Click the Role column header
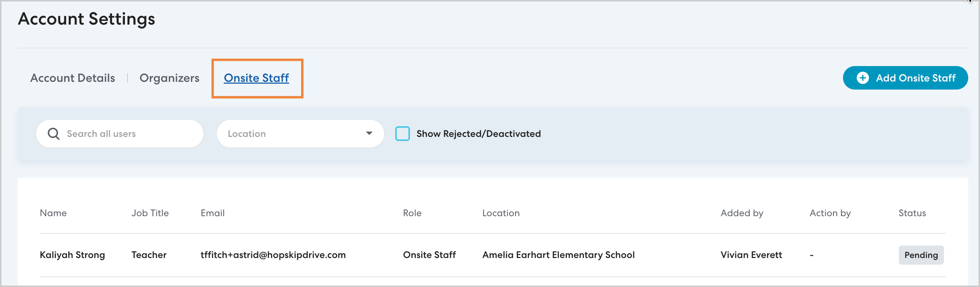Viewport: 980px width, 287px height. (x=412, y=213)
